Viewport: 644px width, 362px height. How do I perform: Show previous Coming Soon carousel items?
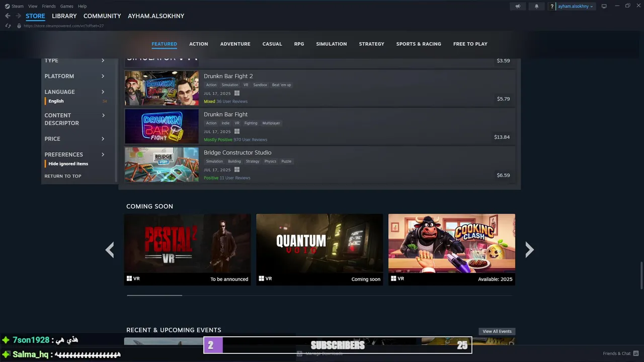tap(110, 249)
